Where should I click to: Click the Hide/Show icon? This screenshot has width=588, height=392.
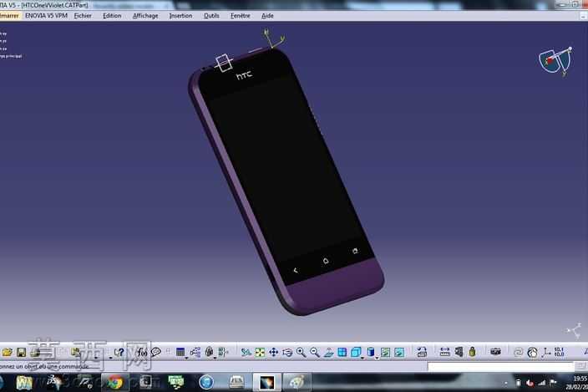click(x=385, y=352)
